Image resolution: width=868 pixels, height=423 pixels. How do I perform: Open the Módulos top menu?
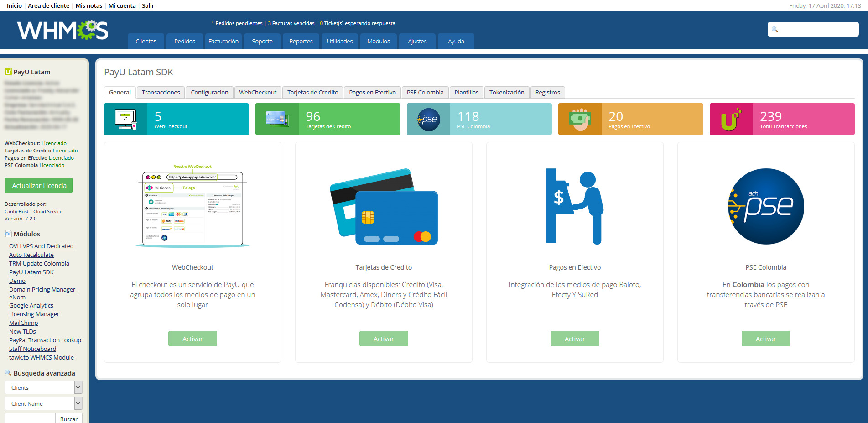point(379,41)
